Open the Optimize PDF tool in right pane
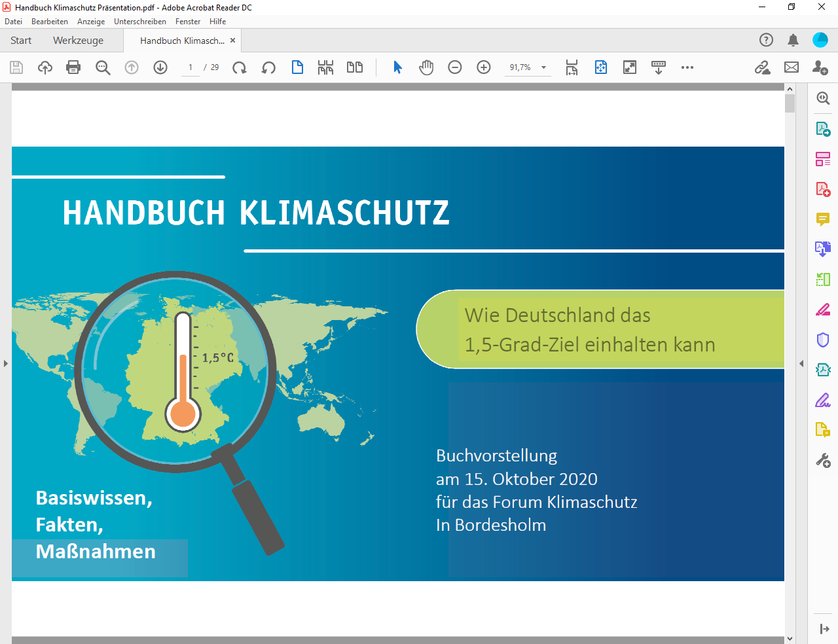Image resolution: width=838 pixels, height=644 pixels. click(x=823, y=370)
